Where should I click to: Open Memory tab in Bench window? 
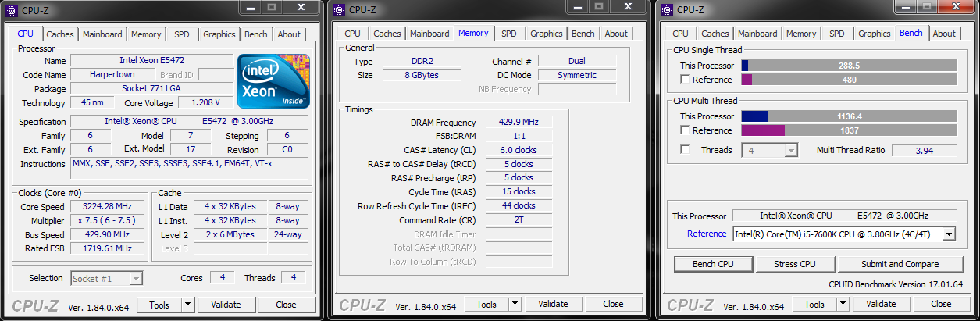801,34
